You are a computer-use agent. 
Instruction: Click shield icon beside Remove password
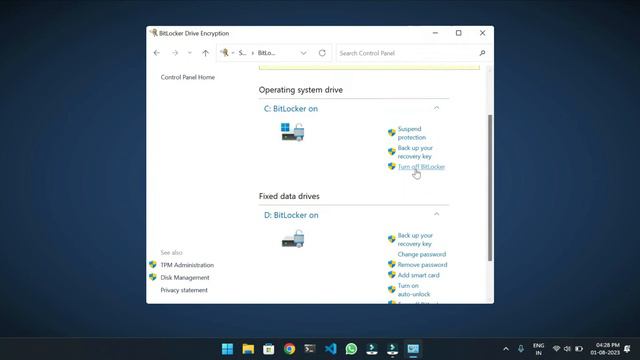tap(392, 264)
